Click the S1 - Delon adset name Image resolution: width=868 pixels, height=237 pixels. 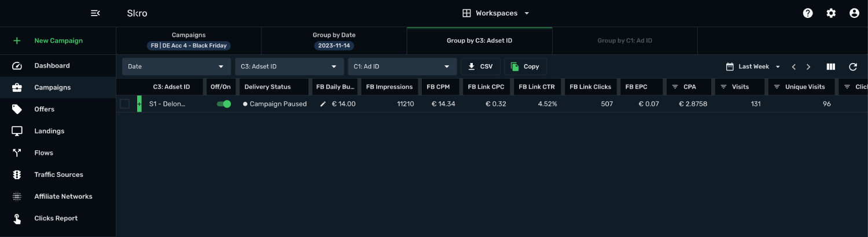click(x=168, y=104)
